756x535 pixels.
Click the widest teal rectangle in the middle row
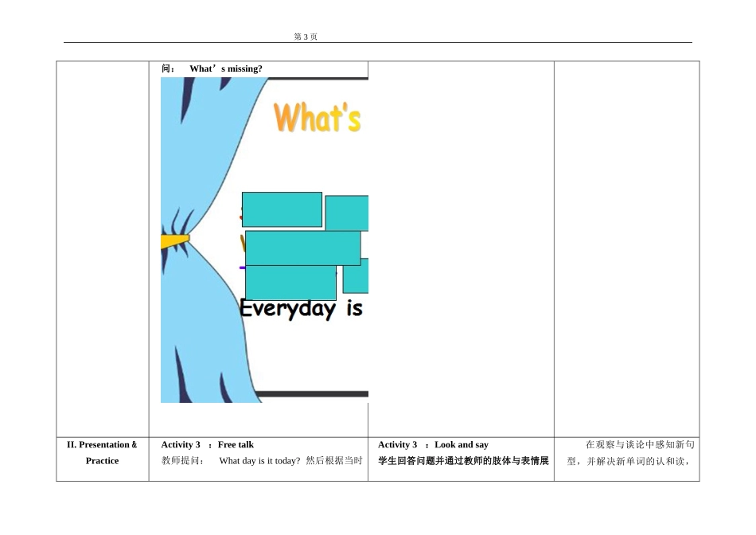[x=302, y=248]
